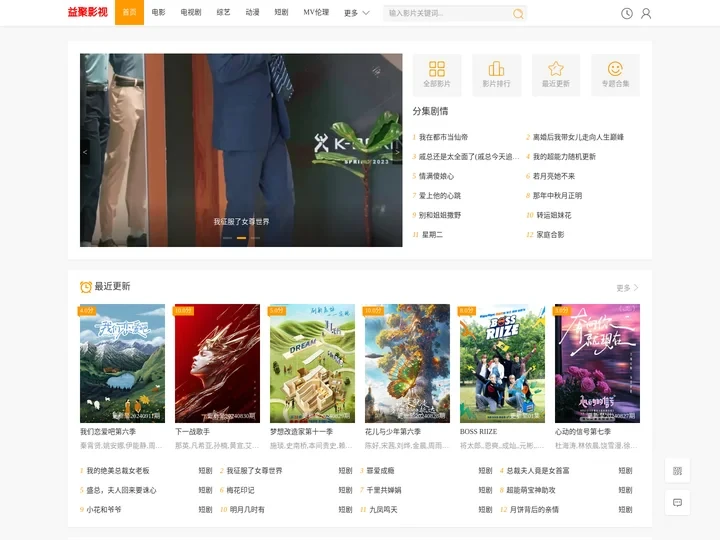The height and width of the screenshot is (540, 720).
Task: Click the 益聚影视 site logo
Action: pyautogui.click(x=88, y=12)
